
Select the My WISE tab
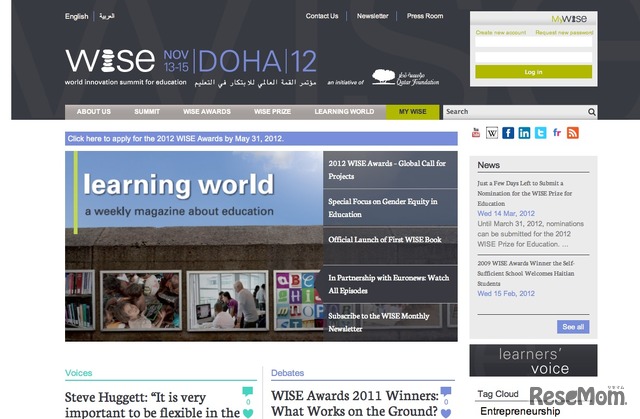point(413,112)
